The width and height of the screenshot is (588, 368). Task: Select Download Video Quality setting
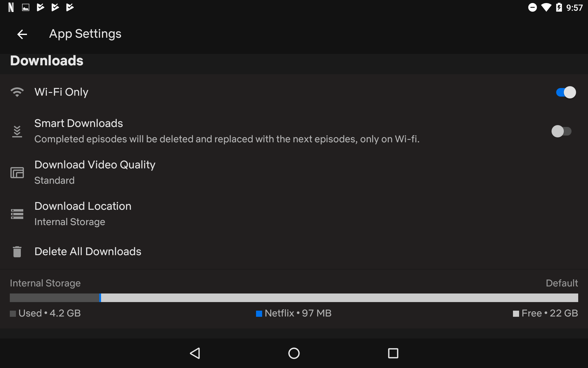95,171
